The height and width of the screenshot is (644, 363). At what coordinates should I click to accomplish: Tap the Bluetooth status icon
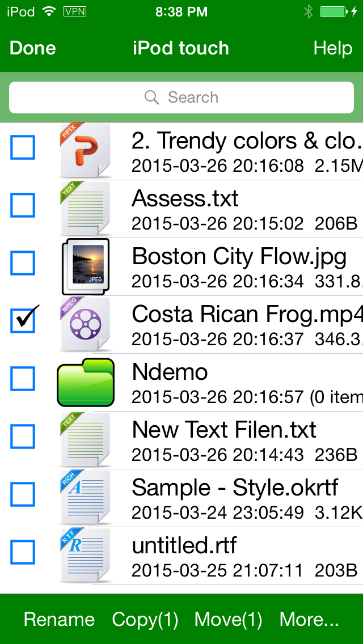[308, 11]
